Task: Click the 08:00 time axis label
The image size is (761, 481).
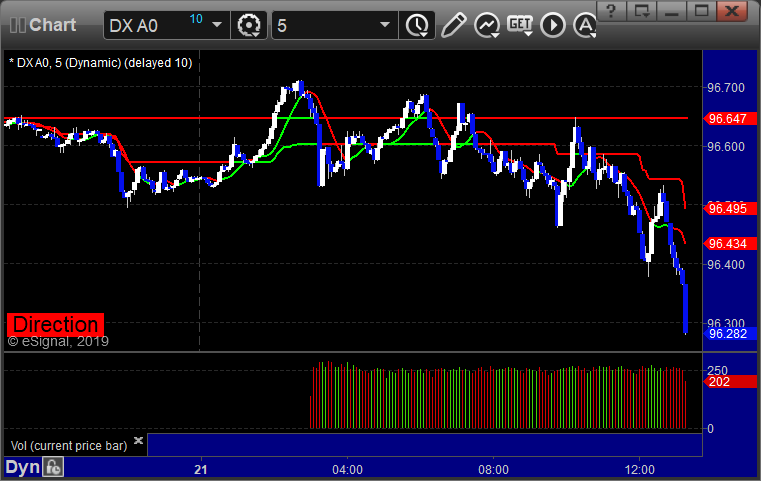Action: (494, 470)
